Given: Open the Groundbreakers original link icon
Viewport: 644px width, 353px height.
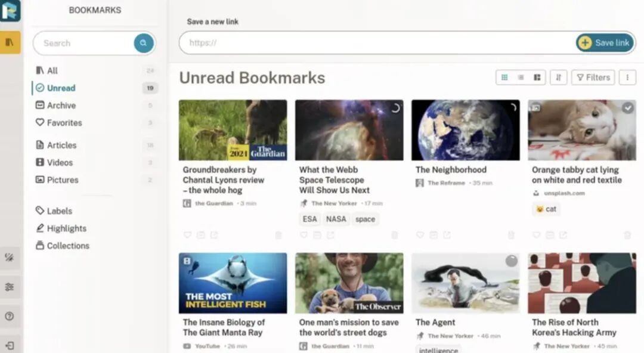Looking at the screenshot, I should pos(214,235).
